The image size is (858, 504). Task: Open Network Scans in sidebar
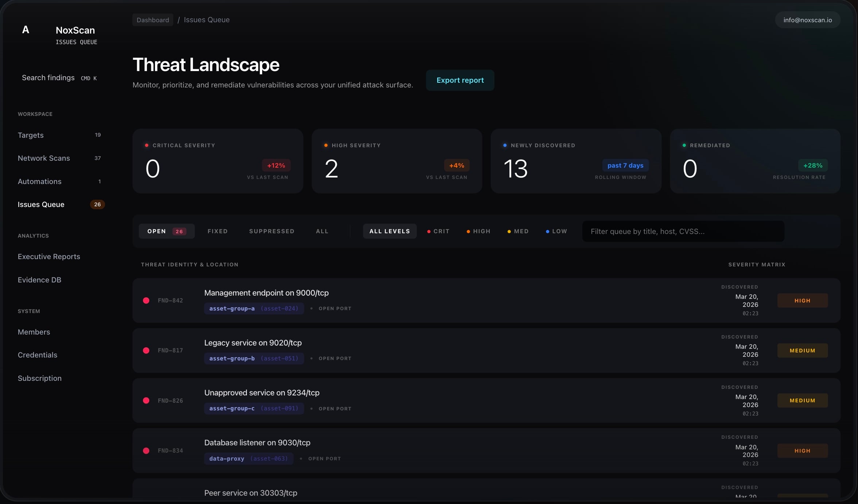[x=44, y=158]
